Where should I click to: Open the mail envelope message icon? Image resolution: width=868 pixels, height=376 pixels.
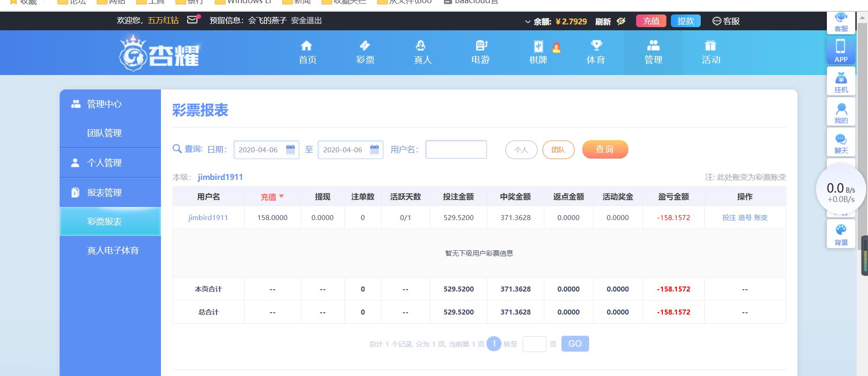tap(193, 20)
